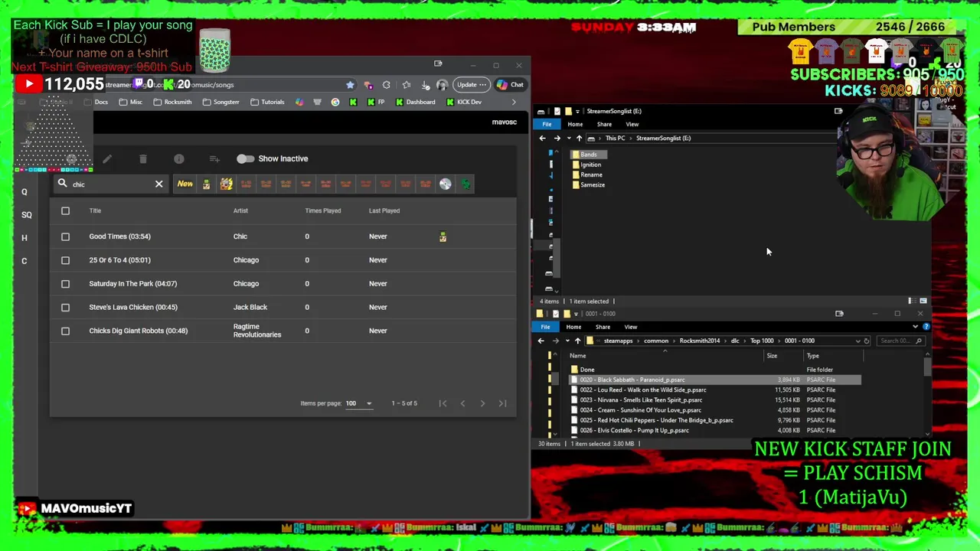Check the Steve's Lava Chicken row checkbox

[x=65, y=308]
